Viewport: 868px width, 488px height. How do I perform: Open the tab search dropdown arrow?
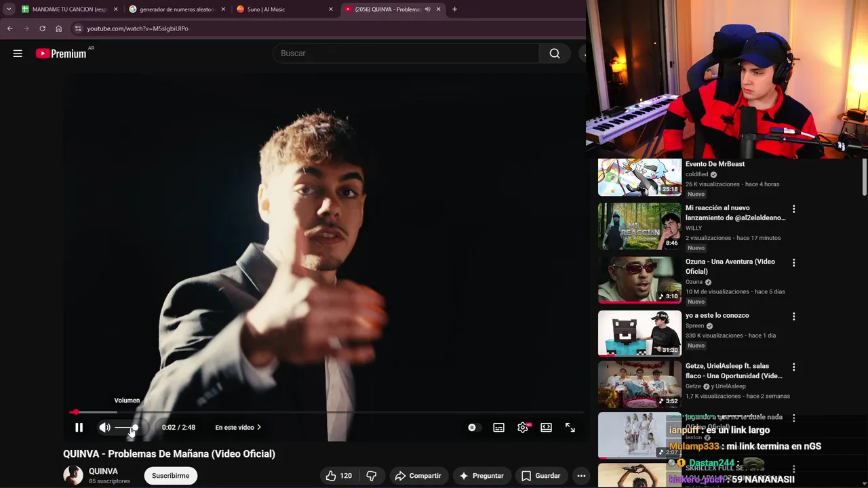click(8, 9)
